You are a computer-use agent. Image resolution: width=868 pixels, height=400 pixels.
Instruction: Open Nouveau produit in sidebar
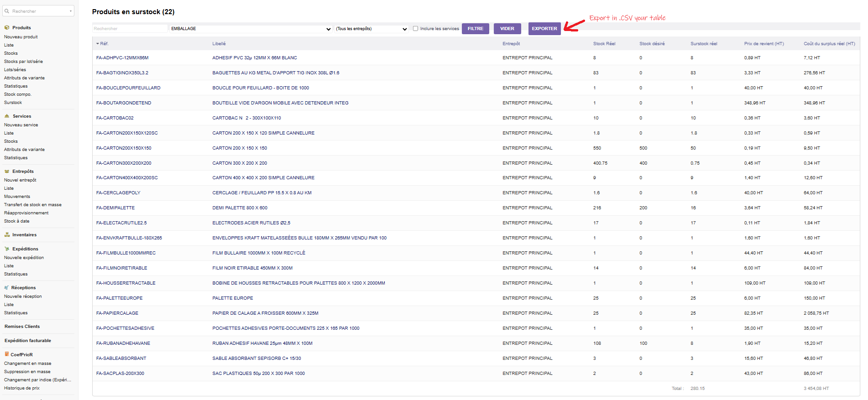[21, 37]
